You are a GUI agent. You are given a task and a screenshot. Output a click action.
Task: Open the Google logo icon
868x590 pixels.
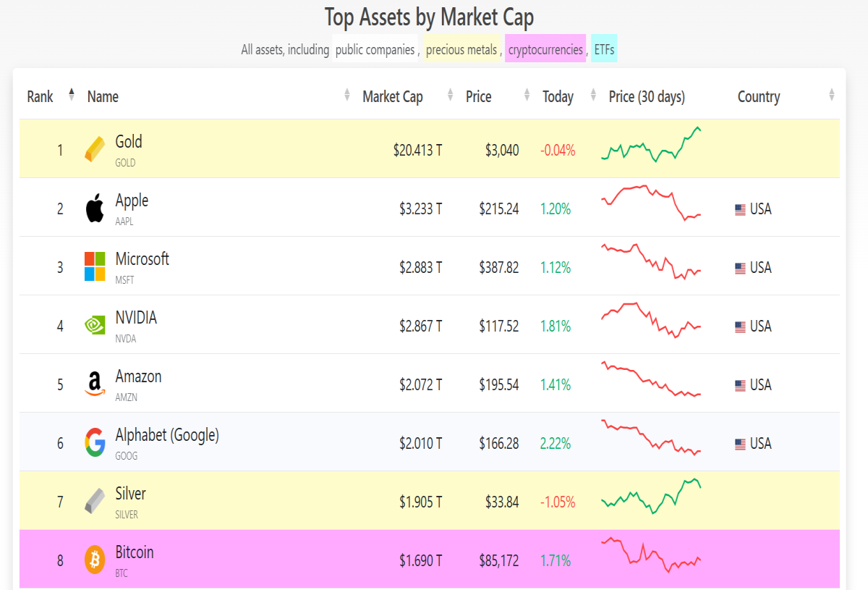coord(95,442)
